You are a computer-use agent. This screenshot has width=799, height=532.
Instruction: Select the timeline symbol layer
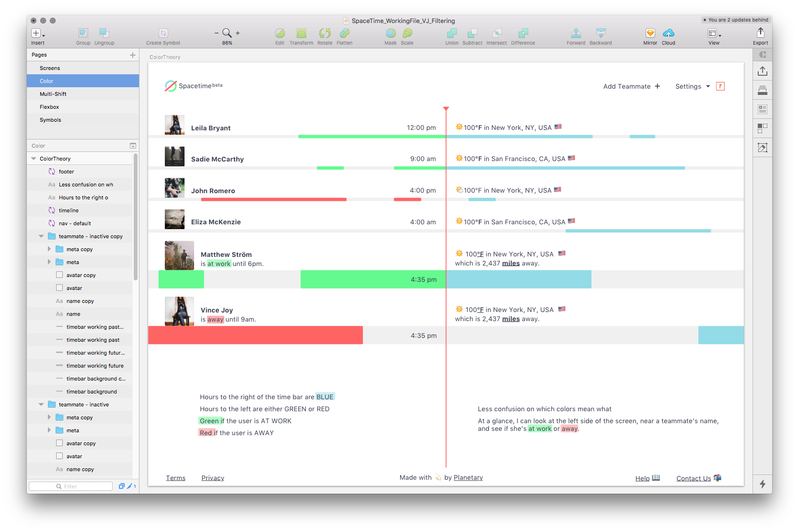[80, 210]
